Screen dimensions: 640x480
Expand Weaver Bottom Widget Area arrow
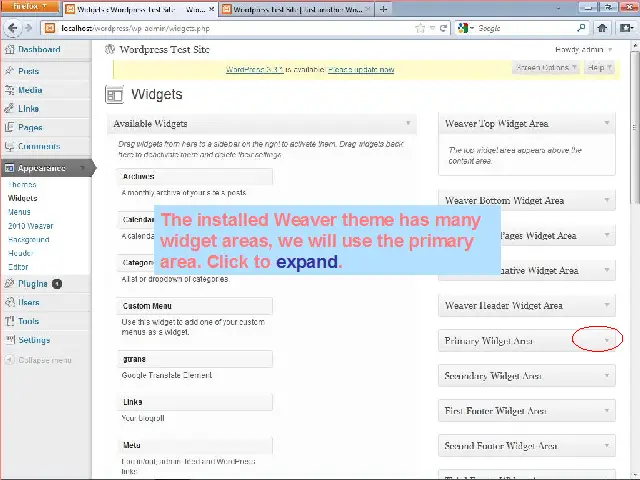607,200
